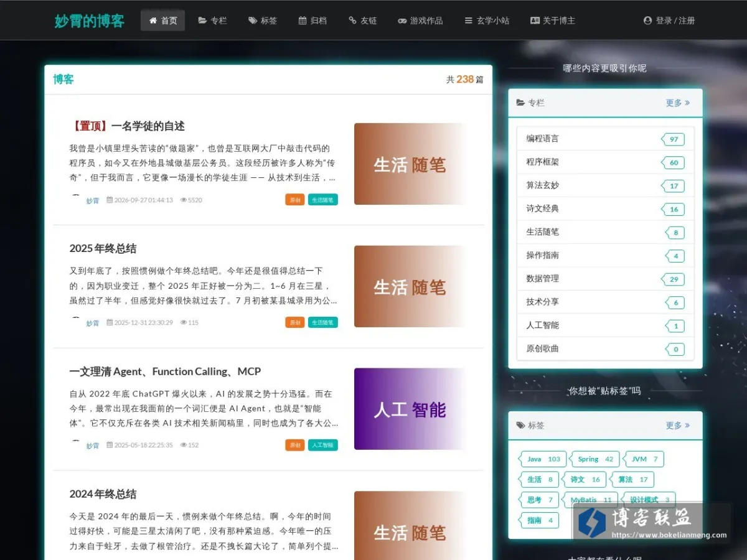The image size is (747, 560).
Task: Select the 技术分享 column row
Action: tap(605, 302)
